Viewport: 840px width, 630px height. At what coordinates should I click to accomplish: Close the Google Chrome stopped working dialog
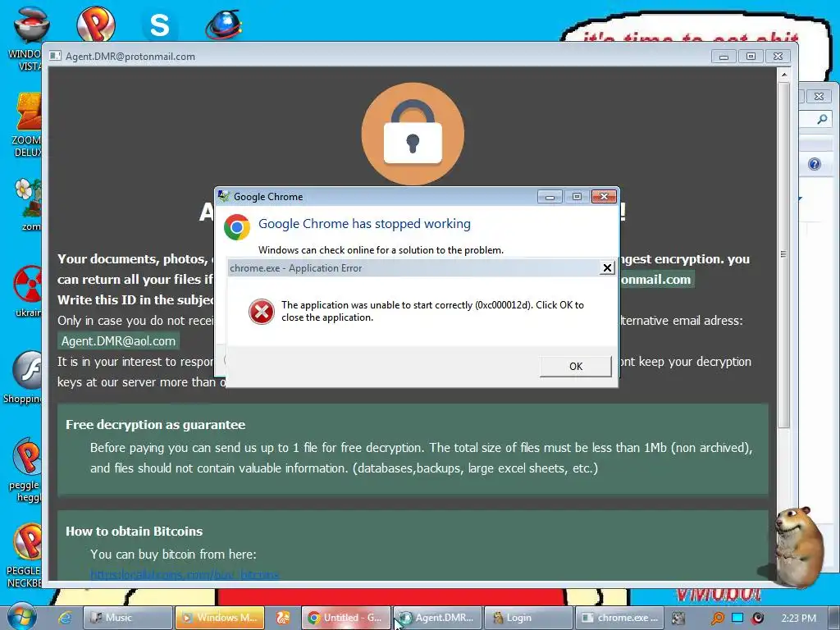pyautogui.click(x=604, y=197)
